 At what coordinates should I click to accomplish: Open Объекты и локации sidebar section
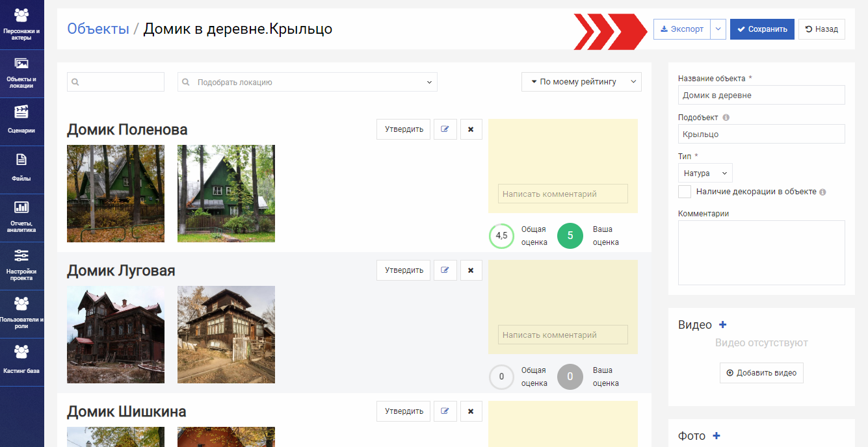tap(21, 73)
